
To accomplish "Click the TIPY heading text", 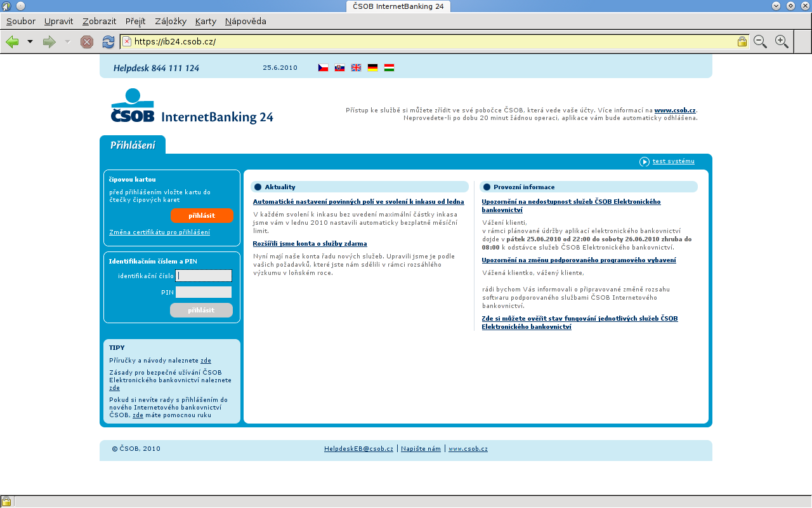I will 117,348.
